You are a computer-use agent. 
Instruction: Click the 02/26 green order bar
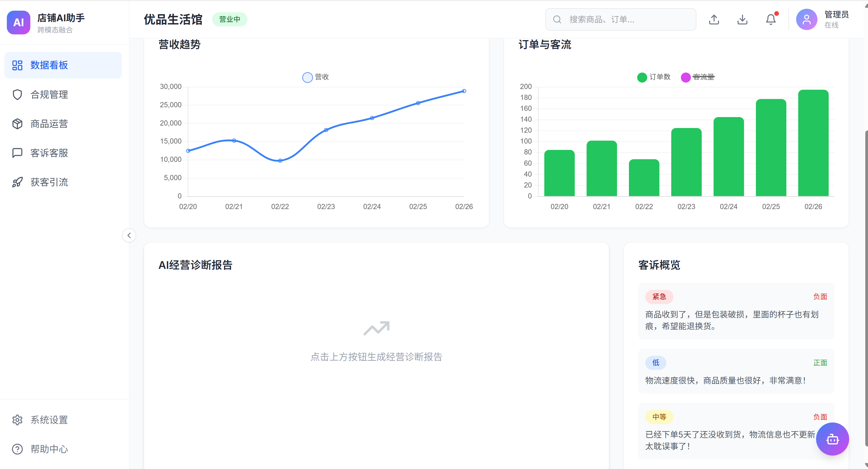(x=813, y=143)
